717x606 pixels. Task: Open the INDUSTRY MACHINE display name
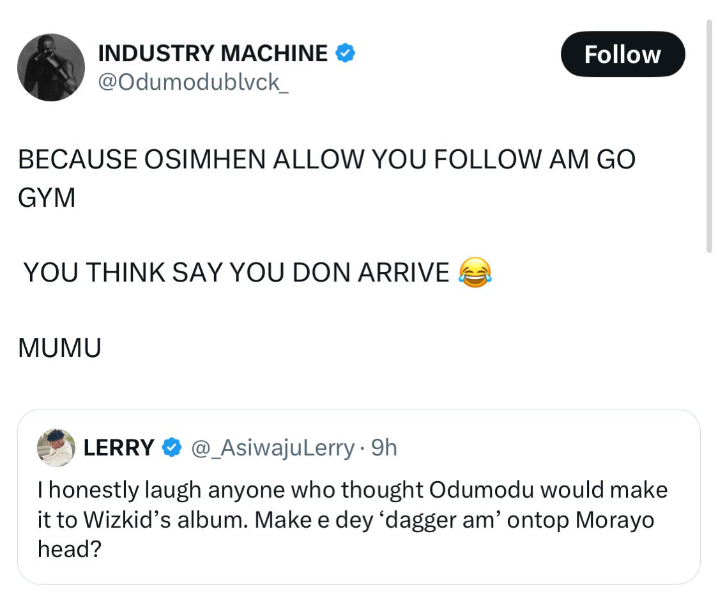(x=213, y=53)
